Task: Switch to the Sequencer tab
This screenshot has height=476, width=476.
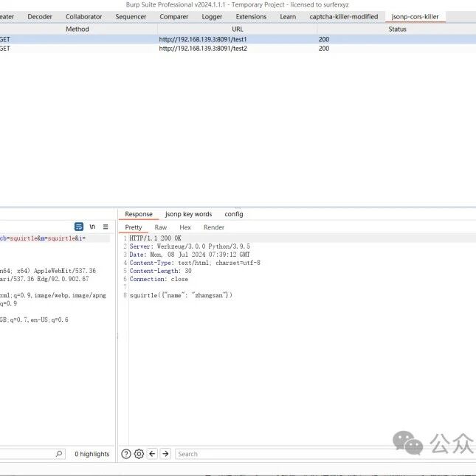Action: [x=131, y=17]
